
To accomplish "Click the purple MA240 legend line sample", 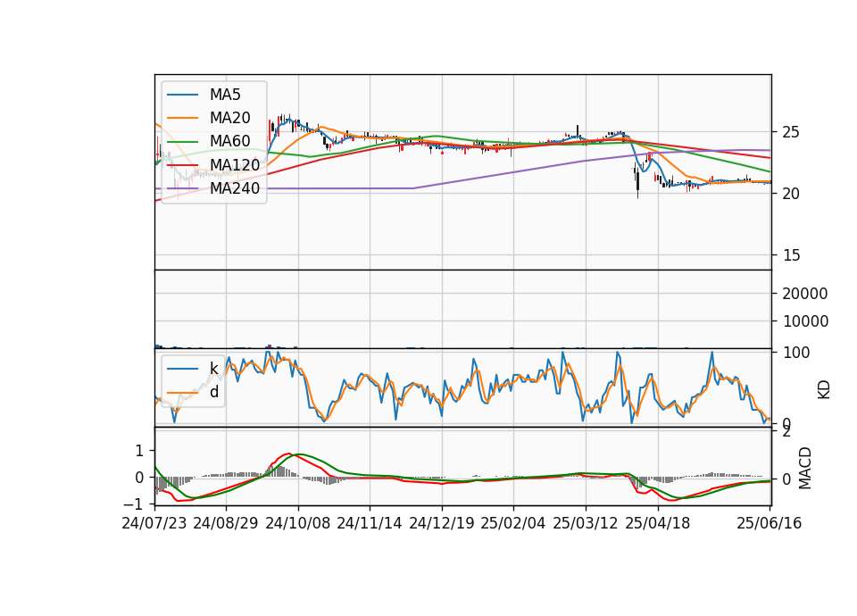I will pyautogui.click(x=182, y=188).
